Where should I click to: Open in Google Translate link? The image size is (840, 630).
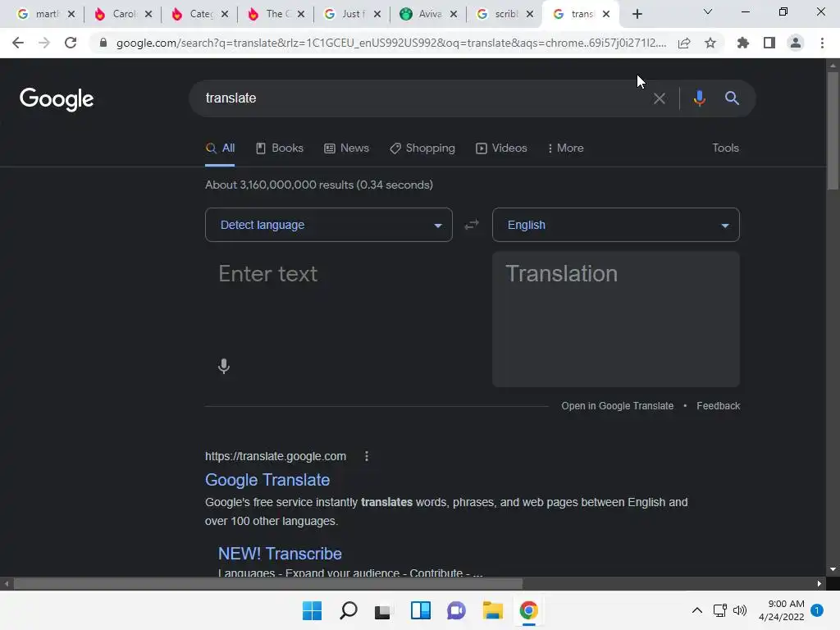pyautogui.click(x=617, y=406)
